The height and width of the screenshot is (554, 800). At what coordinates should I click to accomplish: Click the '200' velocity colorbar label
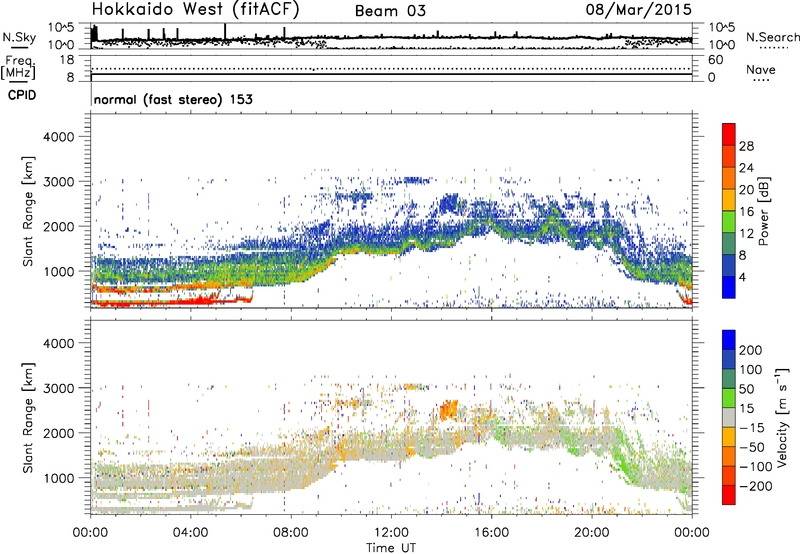751,350
